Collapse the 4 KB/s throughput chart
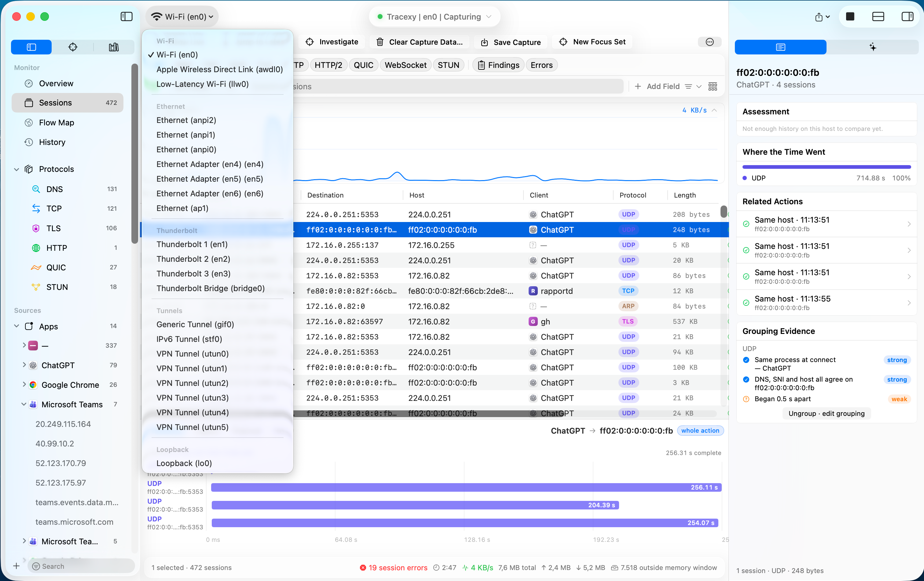The width and height of the screenshot is (924, 581). tap(714, 110)
